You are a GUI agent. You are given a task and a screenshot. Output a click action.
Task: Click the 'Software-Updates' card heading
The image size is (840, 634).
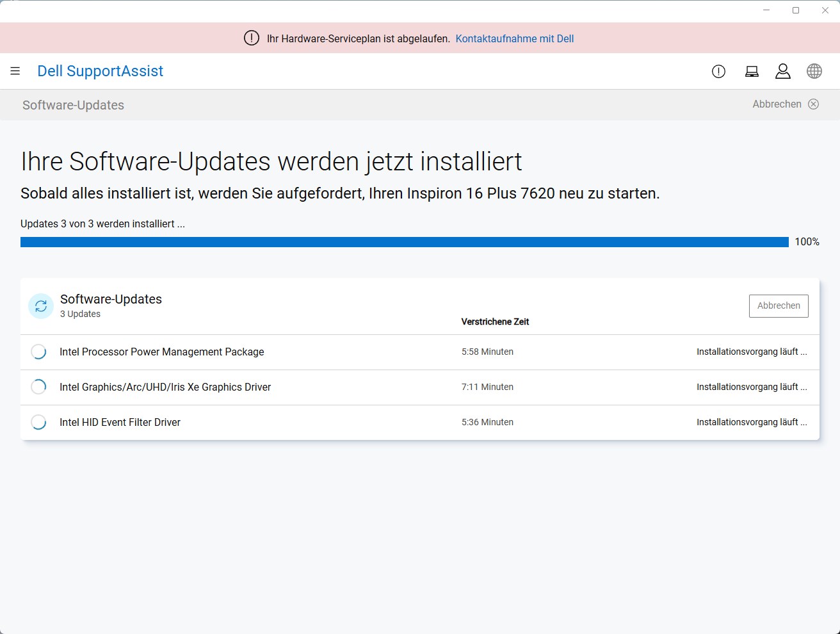pyautogui.click(x=111, y=299)
